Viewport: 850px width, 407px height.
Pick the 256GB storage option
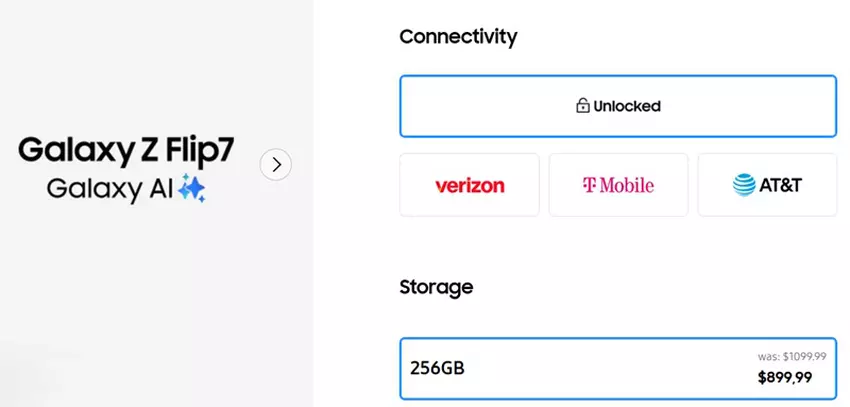617,368
